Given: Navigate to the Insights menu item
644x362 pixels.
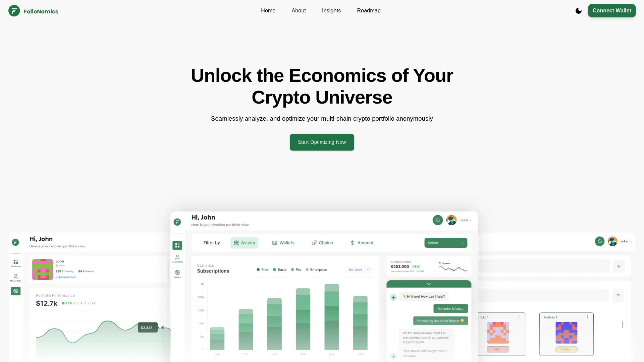Looking at the screenshot, I should click(331, 10).
